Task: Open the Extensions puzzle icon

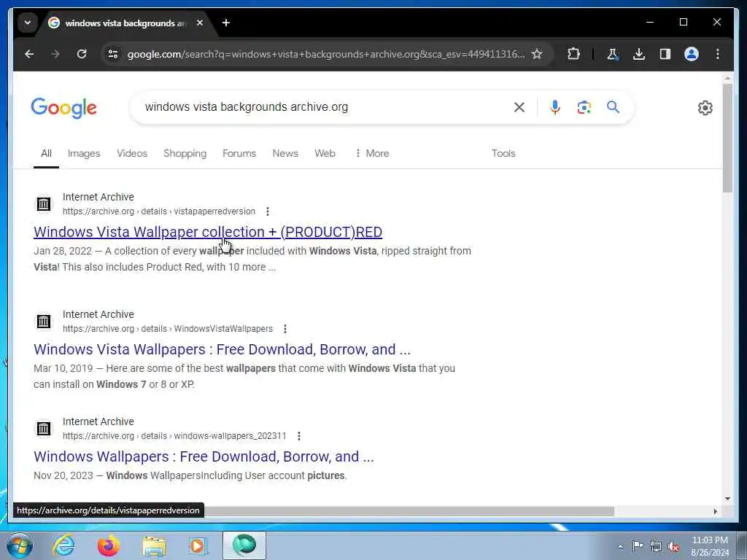Action: coord(573,54)
